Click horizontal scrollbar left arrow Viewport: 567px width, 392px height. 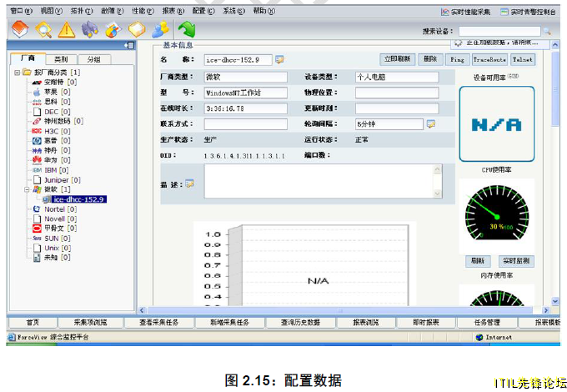(x=142, y=310)
